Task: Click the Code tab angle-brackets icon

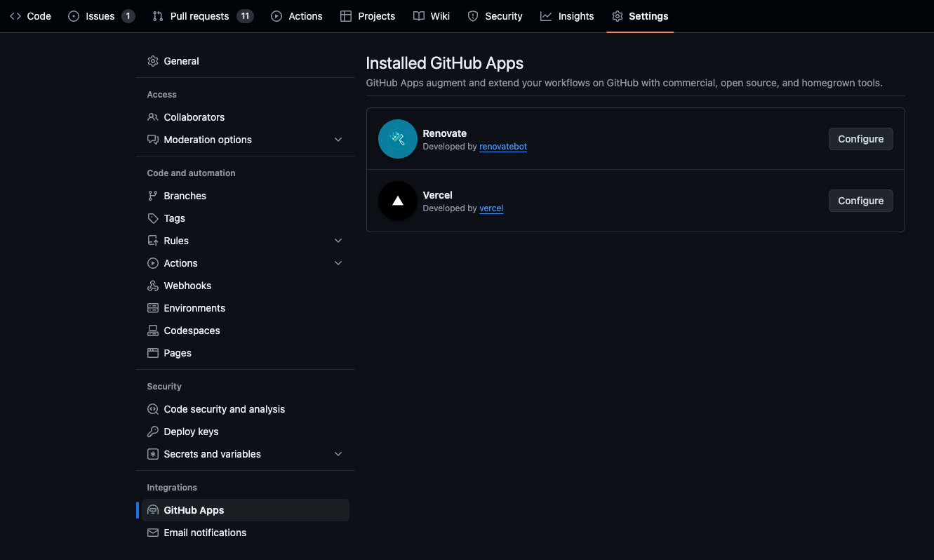Action: [15, 16]
